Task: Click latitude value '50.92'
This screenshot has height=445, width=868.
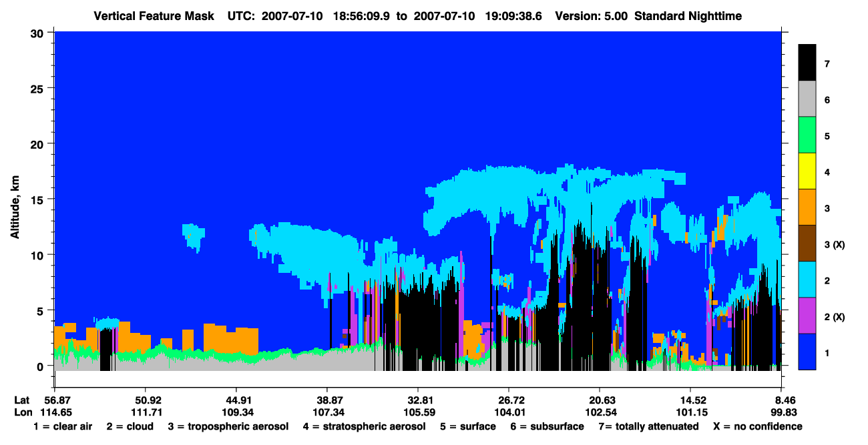Action: (145, 400)
